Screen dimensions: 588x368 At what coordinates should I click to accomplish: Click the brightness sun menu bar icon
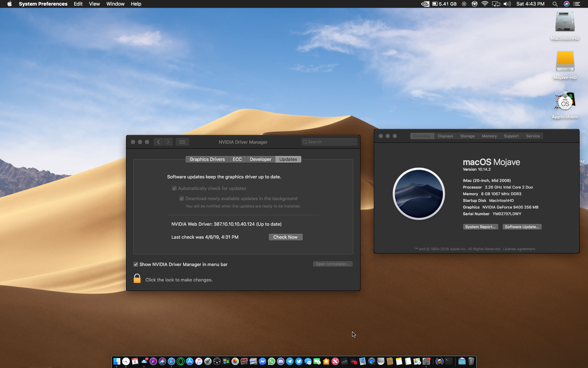pyautogui.click(x=464, y=4)
